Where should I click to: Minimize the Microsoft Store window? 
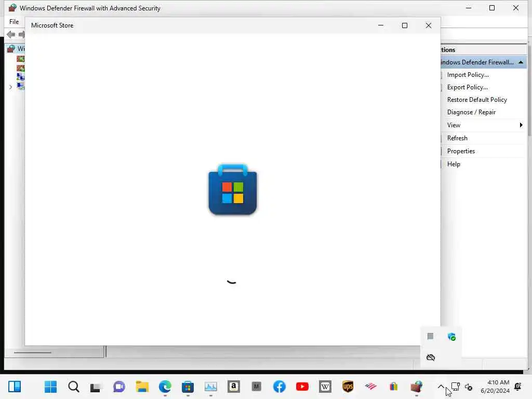(381, 25)
